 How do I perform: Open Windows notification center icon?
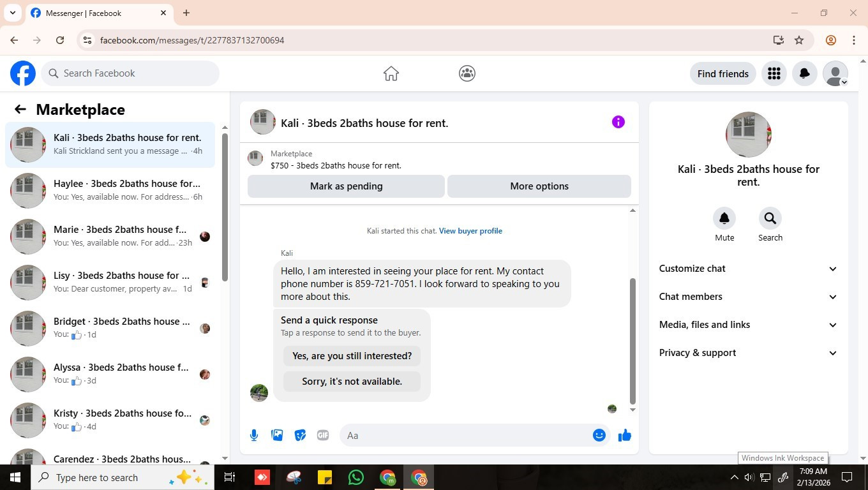[x=848, y=477]
